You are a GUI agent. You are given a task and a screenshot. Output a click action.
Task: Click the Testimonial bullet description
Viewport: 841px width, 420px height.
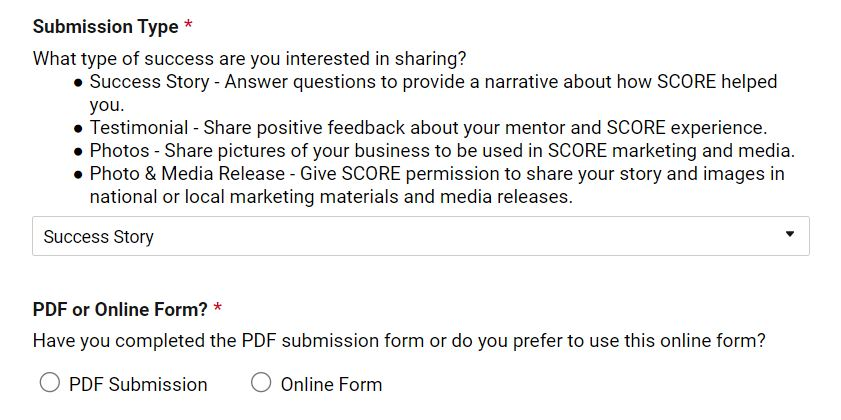click(427, 128)
